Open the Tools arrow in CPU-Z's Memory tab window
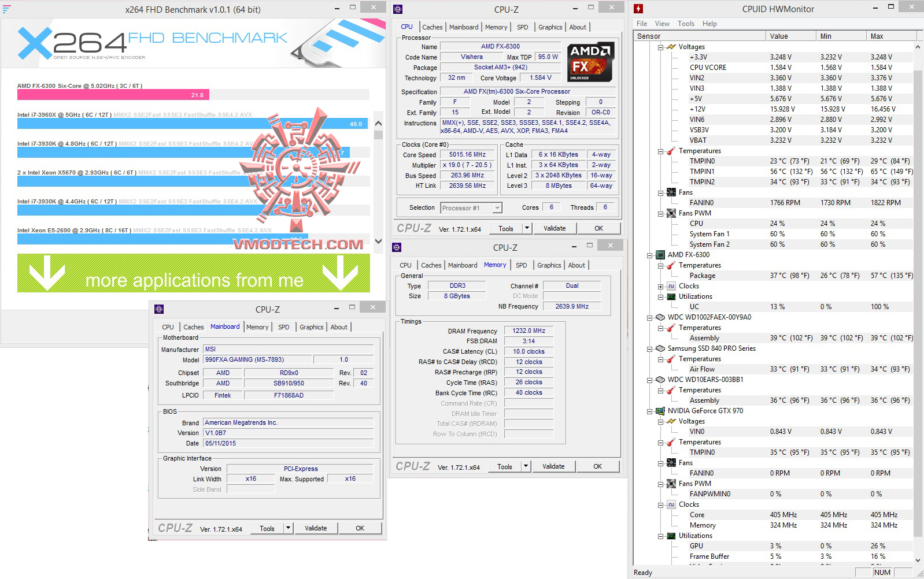The height and width of the screenshot is (579, 924). tap(526, 466)
